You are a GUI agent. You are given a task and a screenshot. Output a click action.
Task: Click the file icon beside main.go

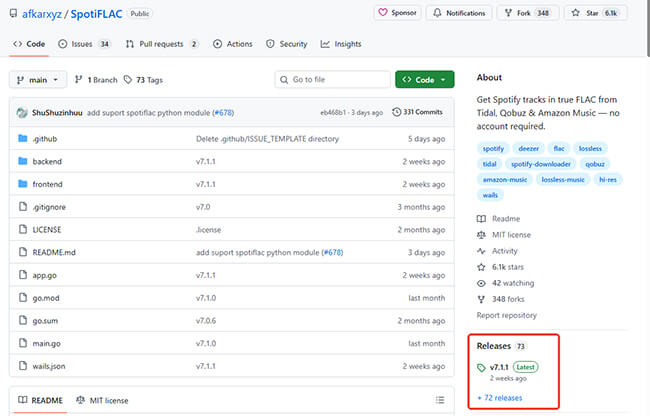coord(23,343)
